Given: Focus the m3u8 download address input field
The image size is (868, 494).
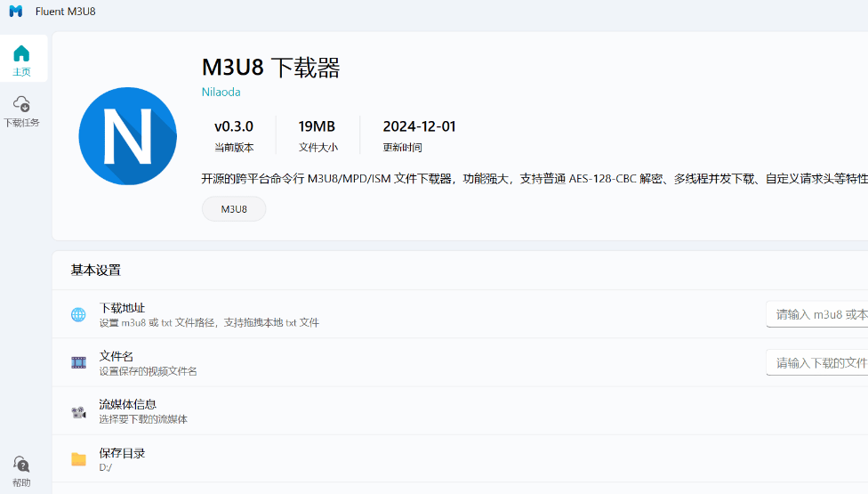Looking at the screenshot, I should [816, 314].
